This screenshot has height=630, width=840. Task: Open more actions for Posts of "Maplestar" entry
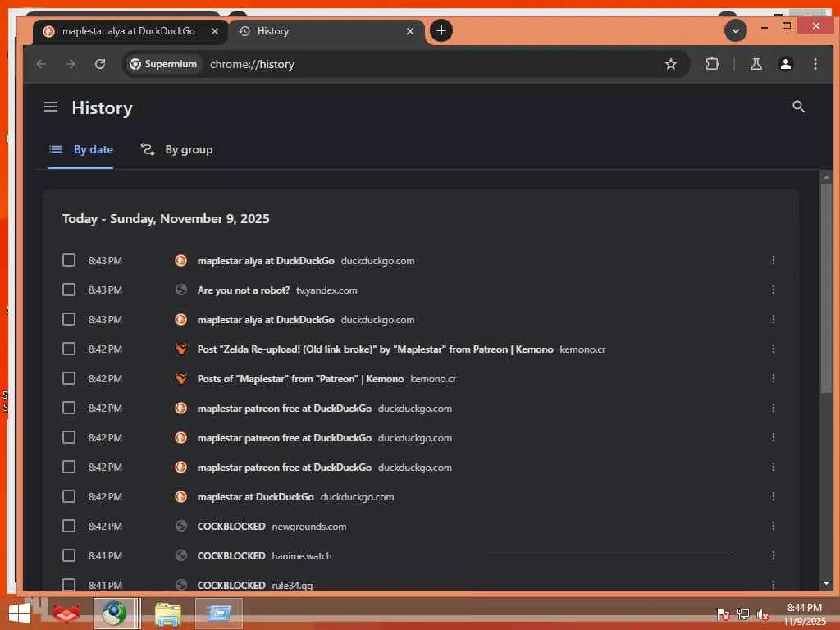[773, 378]
